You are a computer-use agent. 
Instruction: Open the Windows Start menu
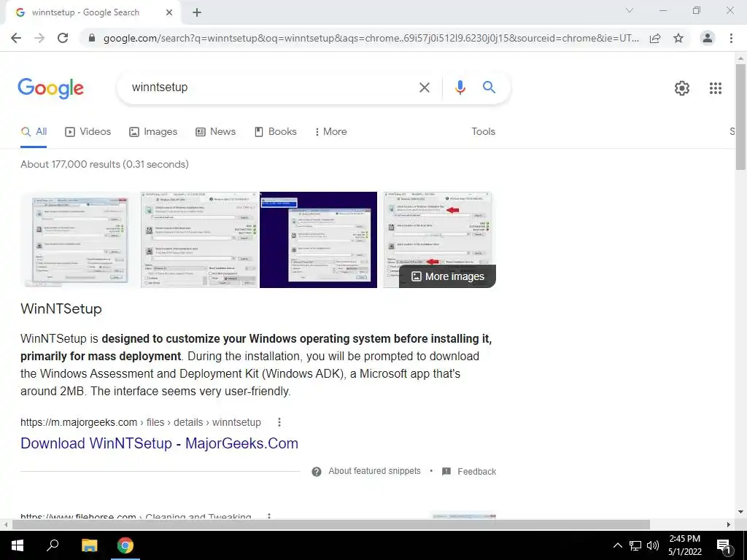(x=18, y=545)
